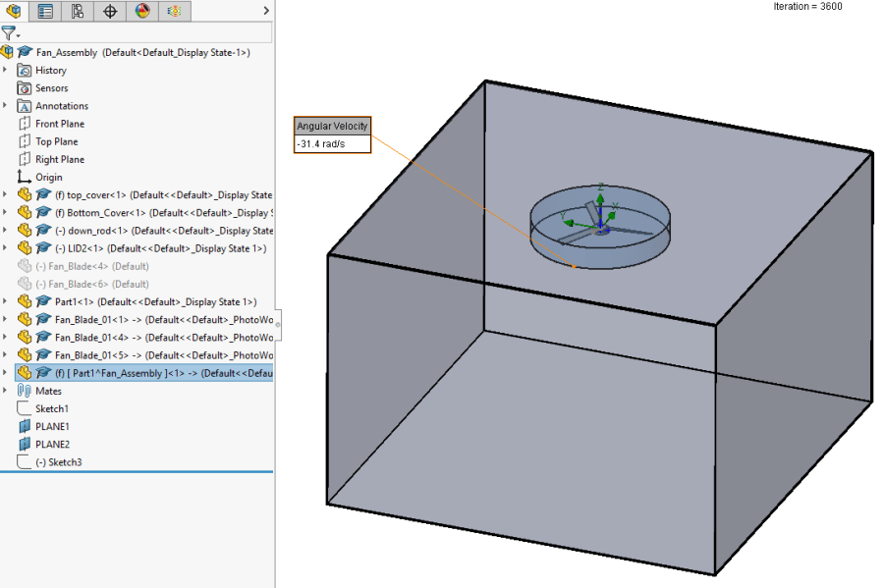The height and width of the screenshot is (588, 884).
Task: Open the FeatureManager design tree tab
Action: click(x=14, y=11)
